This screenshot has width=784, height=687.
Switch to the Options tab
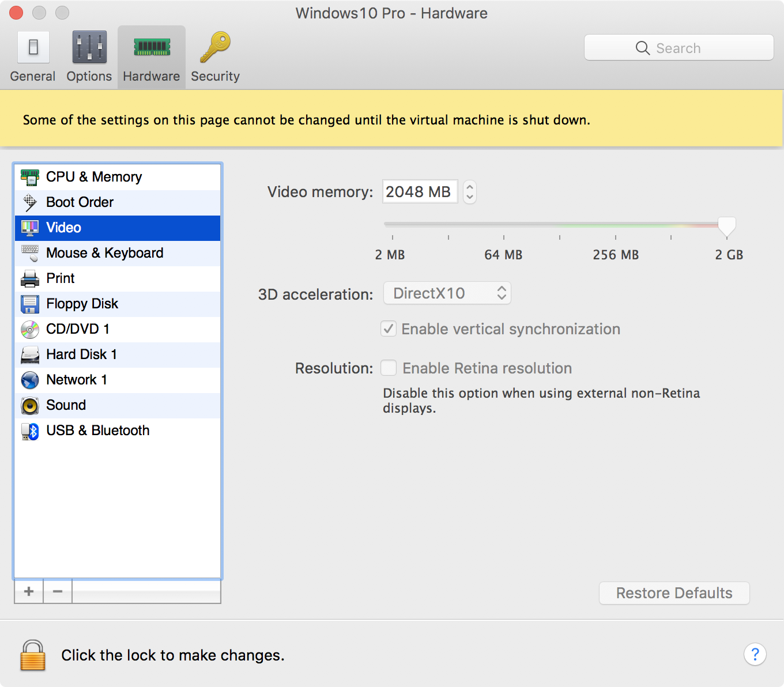click(89, 57)
